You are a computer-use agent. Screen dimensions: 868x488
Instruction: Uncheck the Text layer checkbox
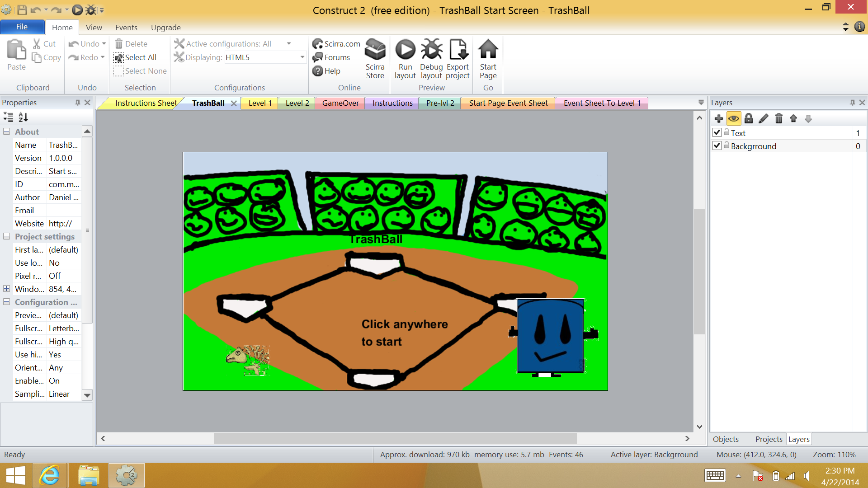pyautogui.click(x=717, y=133)
